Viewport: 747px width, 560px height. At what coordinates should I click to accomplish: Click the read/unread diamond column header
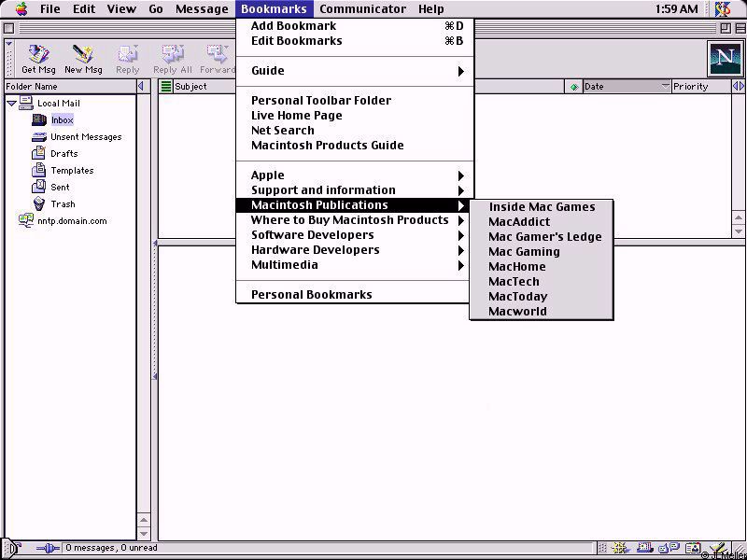click(573, 87)
